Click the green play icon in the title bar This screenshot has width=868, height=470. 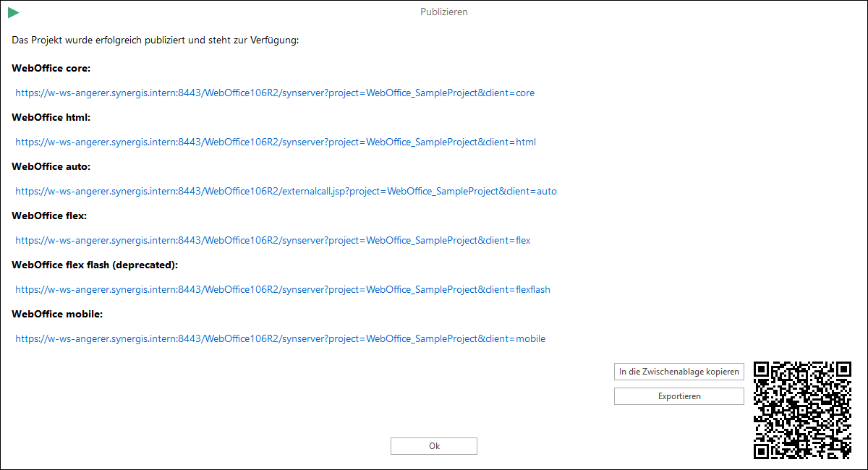point(13,12)
